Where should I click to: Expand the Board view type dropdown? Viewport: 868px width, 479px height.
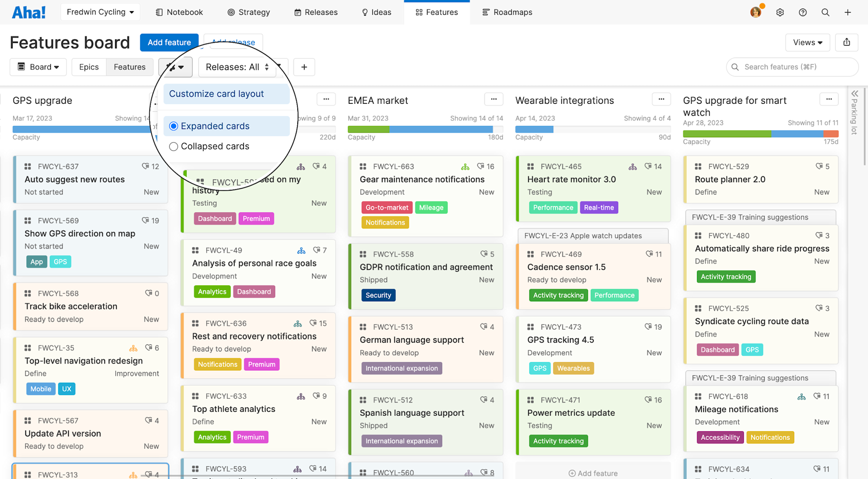38,67
